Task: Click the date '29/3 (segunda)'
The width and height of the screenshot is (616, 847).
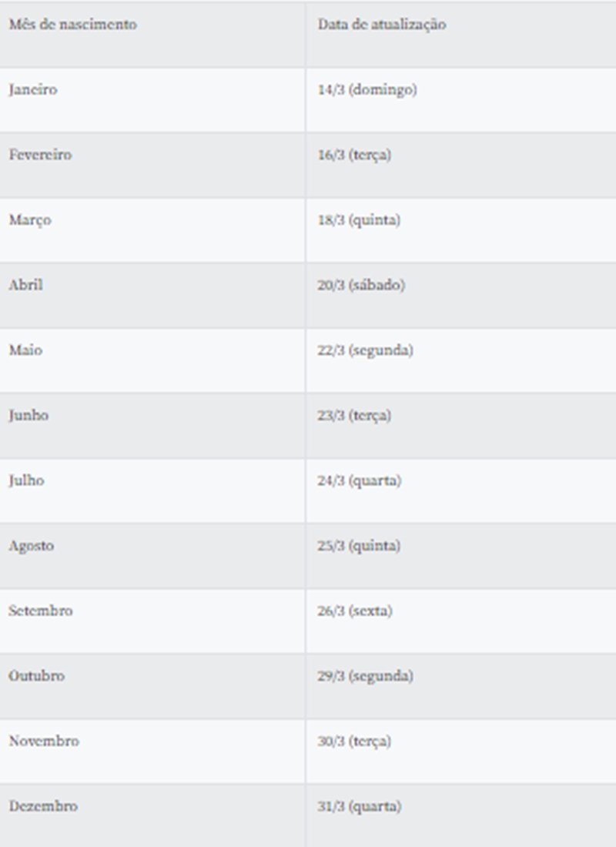Action: pyautogui.click(x=365, y=676)
